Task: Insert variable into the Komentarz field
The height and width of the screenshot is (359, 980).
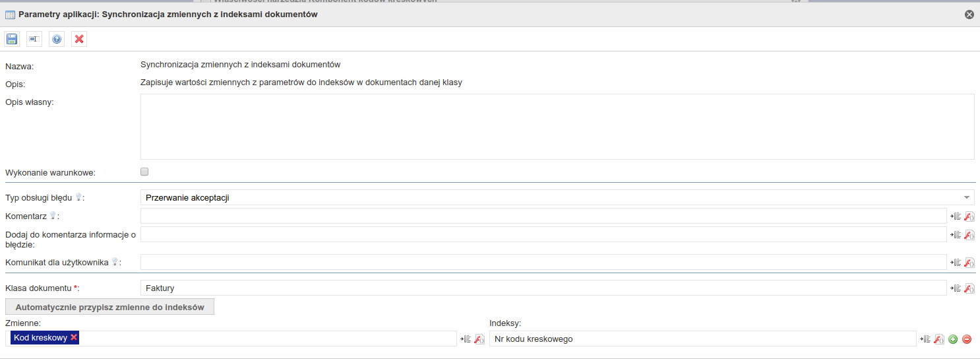Action: [x=955, y=216]
